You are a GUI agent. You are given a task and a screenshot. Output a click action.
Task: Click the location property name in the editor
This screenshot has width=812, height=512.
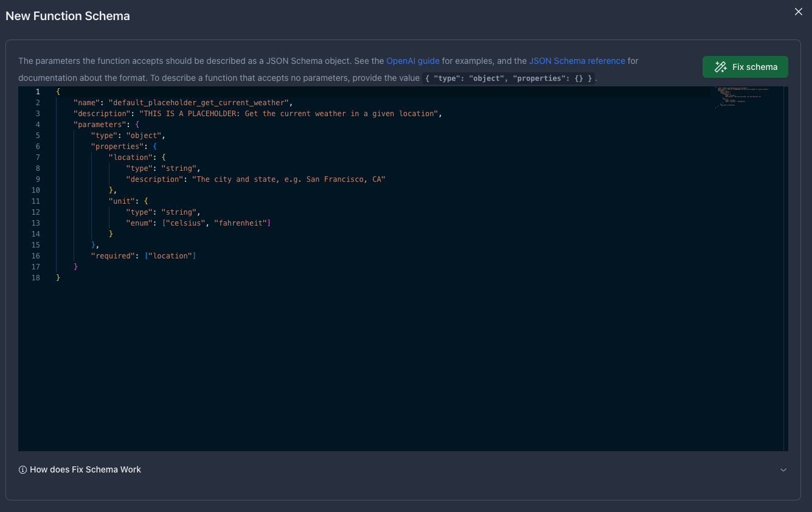pos(130,157)
